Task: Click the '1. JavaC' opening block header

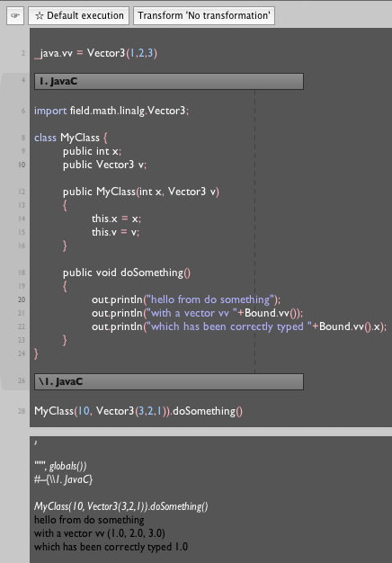Action: pos(169,82)
